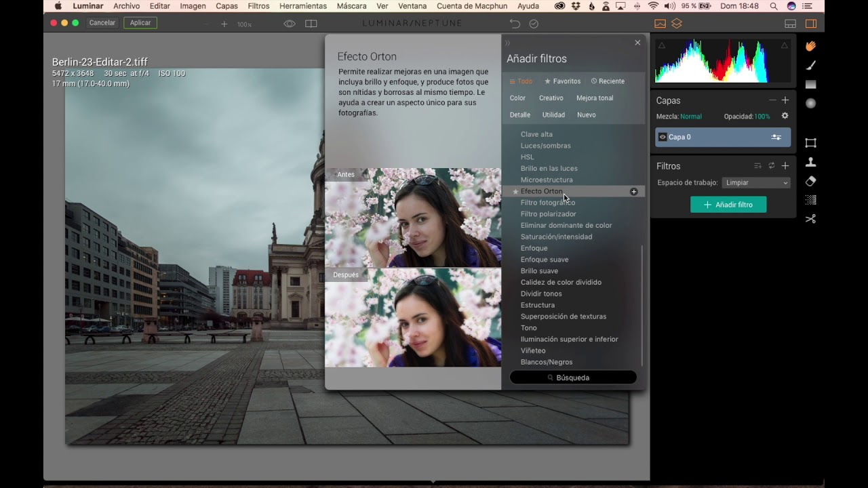
Task: Toggle Capa 0 visibility eye
Action: coord(663,137)
